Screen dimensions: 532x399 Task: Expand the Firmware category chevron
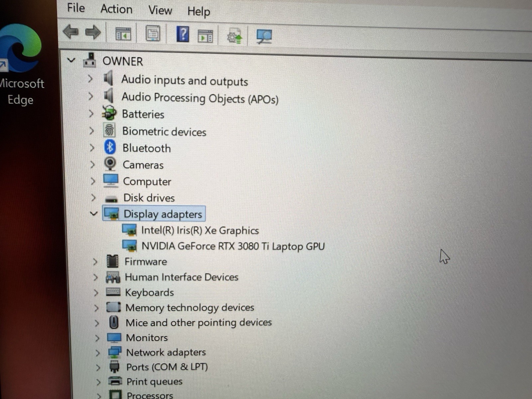(x=95, y=262)
